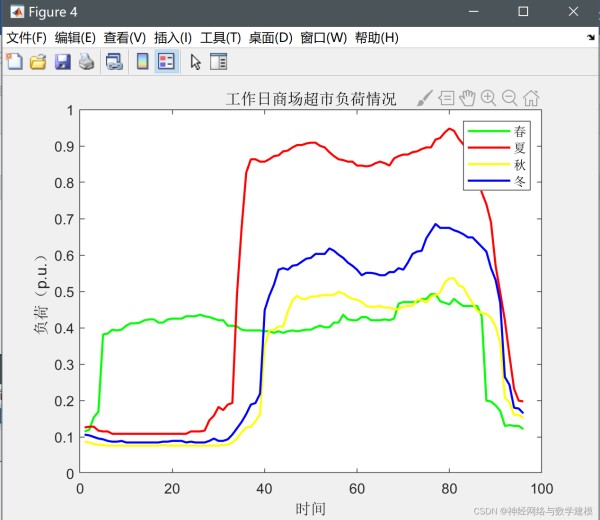Open the 工具(T) menu
The image size is (600, 520).
220,38
